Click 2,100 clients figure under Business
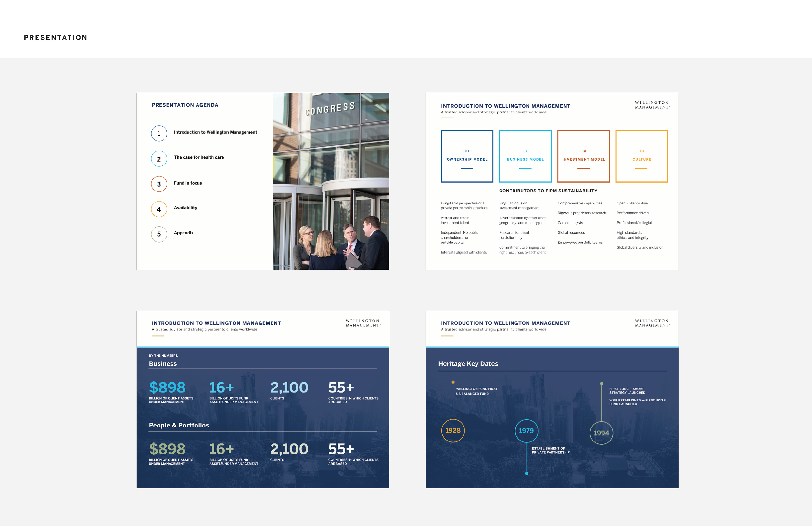Screen dimensions: 812x526 pyautogui.click(x=289, y=388)
